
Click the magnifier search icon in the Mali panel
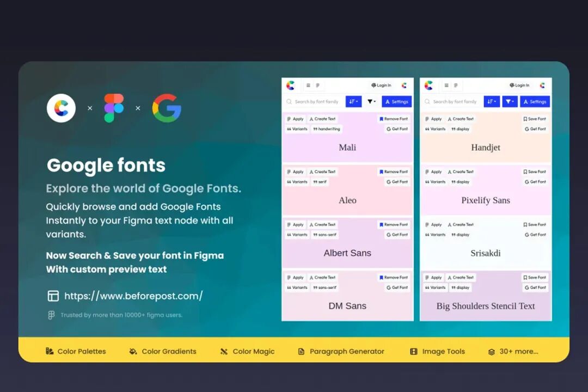click(289, 102)
